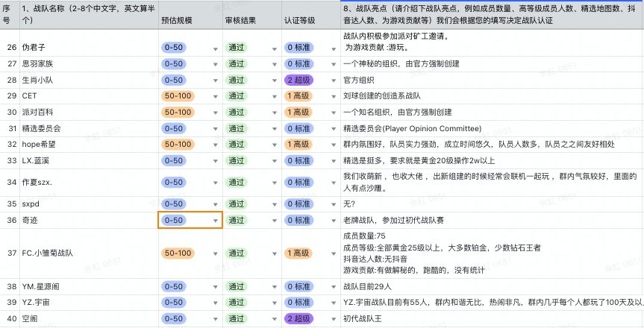Open the 认证等级 dropdown arrow for row 28 生肖小队
This screenshot has height=328, width=644.
(x=334, y=81)
